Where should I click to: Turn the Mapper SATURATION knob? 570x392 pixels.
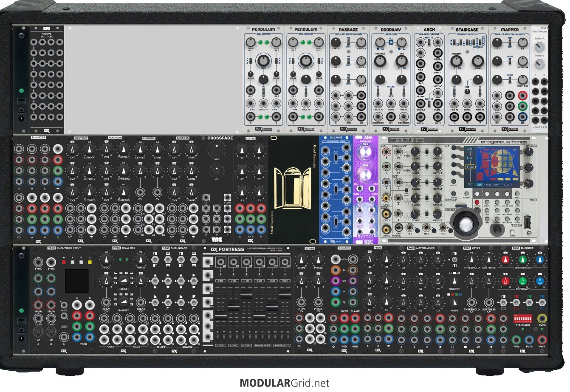coord(522,61)
